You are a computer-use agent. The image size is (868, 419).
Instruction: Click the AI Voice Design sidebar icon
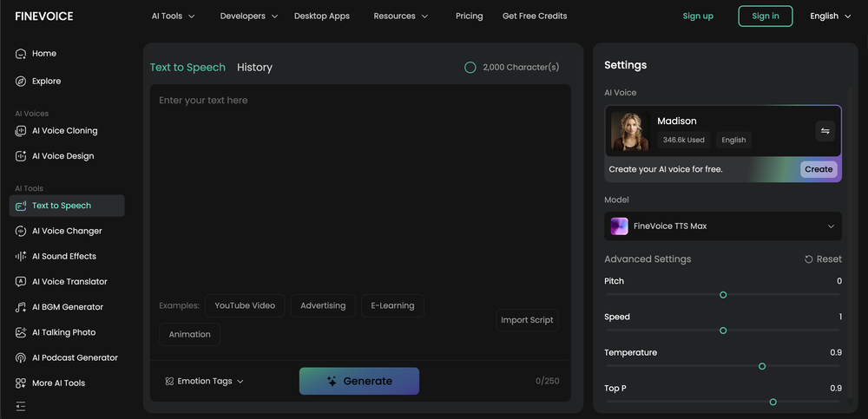21,156
